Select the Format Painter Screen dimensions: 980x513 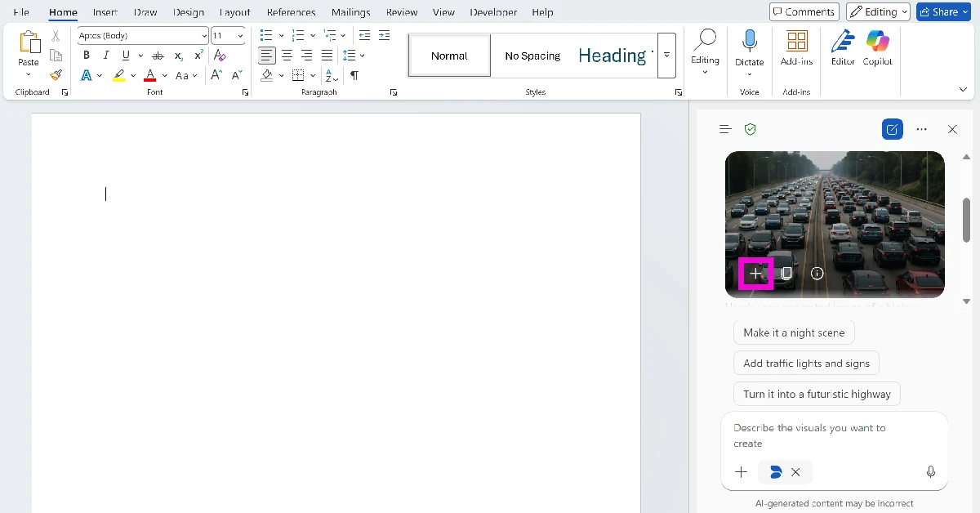pyautogui.click(x=55, y=74)
